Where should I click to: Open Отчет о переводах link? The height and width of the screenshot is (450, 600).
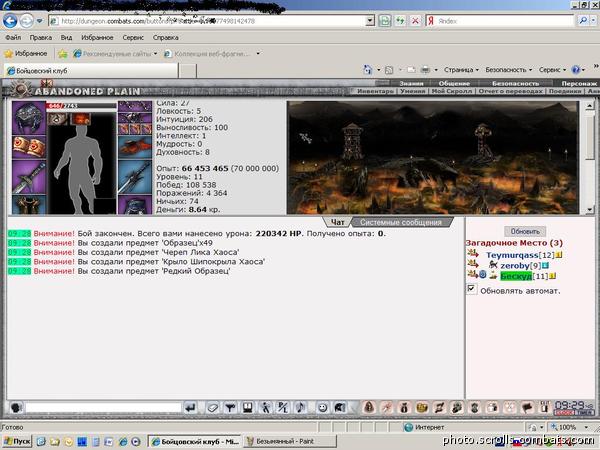[x=510, y=91]
